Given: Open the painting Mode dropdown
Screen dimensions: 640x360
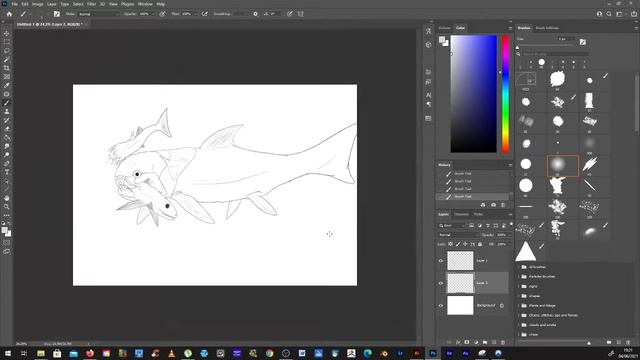Looking at the screenshot, I should click(x=98, y=14).
